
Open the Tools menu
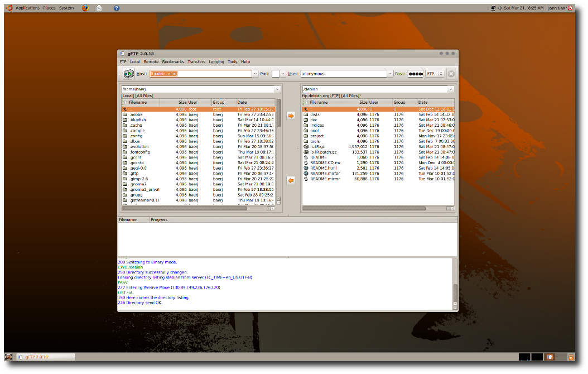[233, 62]
